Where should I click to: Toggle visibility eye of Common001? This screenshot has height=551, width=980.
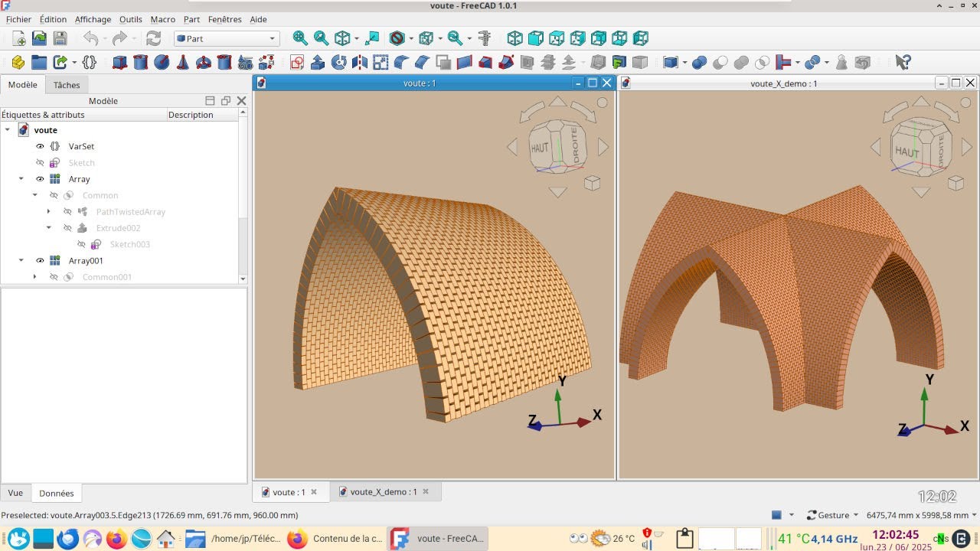(x=54, y=277)
